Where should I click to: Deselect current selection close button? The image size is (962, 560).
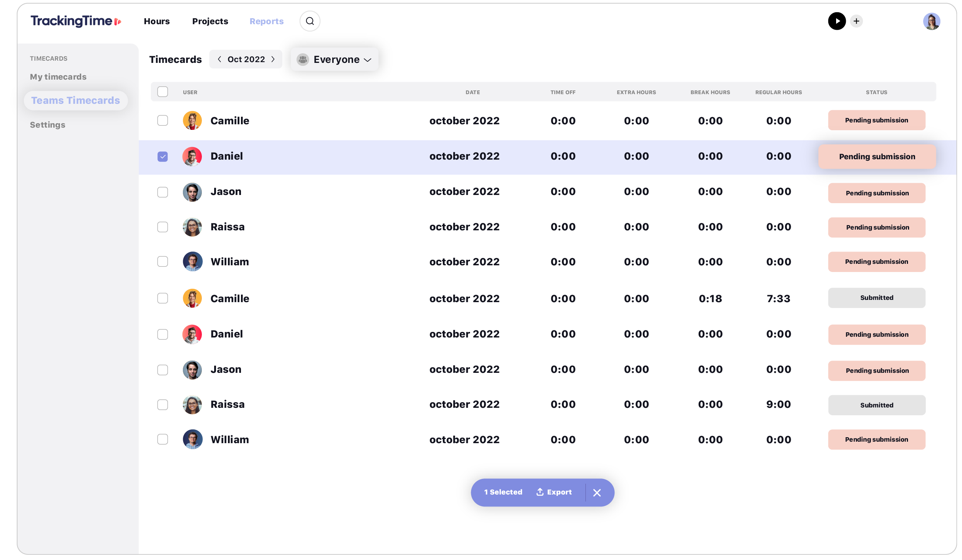[x=597, y=493]
